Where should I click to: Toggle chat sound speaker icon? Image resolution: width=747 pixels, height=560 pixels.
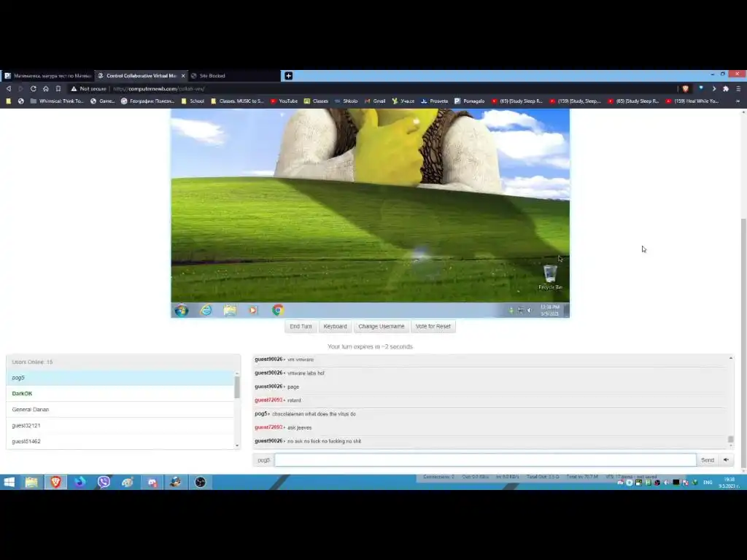coord(727,460)
